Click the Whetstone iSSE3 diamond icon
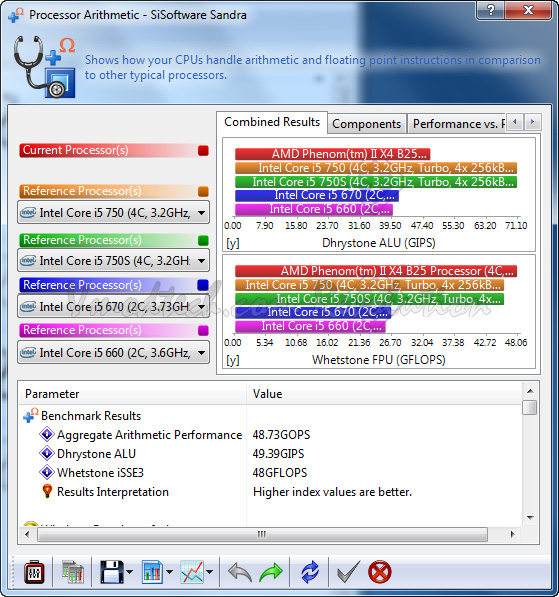 pos(47,472)
